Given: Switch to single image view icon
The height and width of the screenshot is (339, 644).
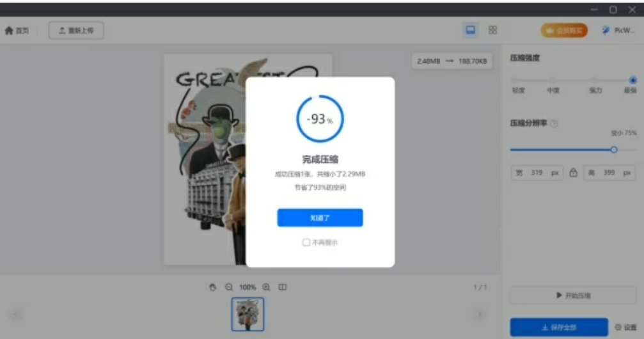Looking at the screenshot, I should [x=470, y=30].
